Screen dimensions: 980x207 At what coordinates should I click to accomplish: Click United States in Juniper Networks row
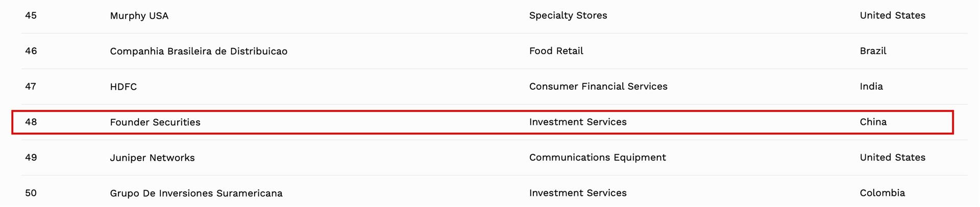coord(892,158)
